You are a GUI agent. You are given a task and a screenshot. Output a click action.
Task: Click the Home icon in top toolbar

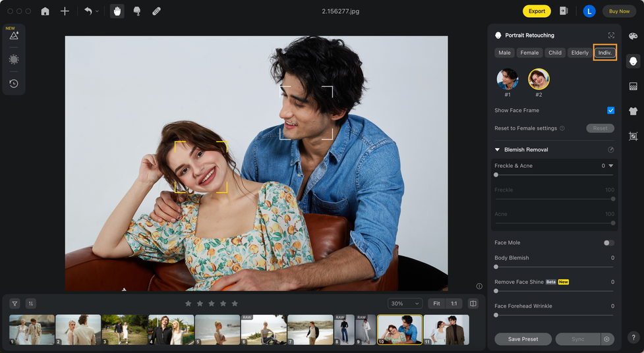[x=45, y=11]
